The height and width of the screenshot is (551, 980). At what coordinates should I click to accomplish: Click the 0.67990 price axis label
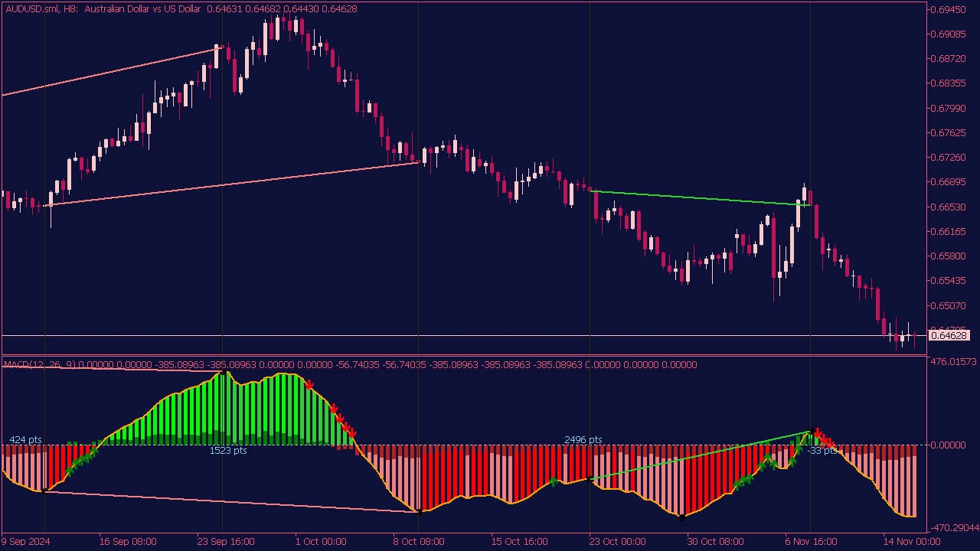[948, 108]
